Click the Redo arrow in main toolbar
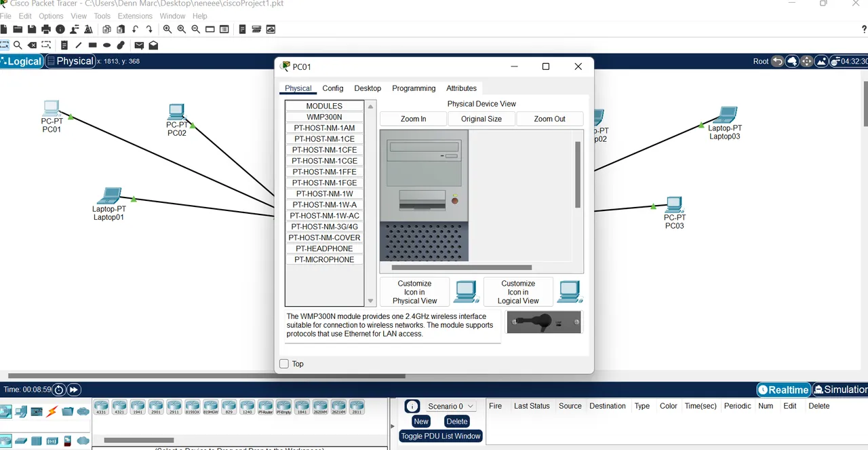This screenshot has width=868, height=450. click(x=149, y=29)
